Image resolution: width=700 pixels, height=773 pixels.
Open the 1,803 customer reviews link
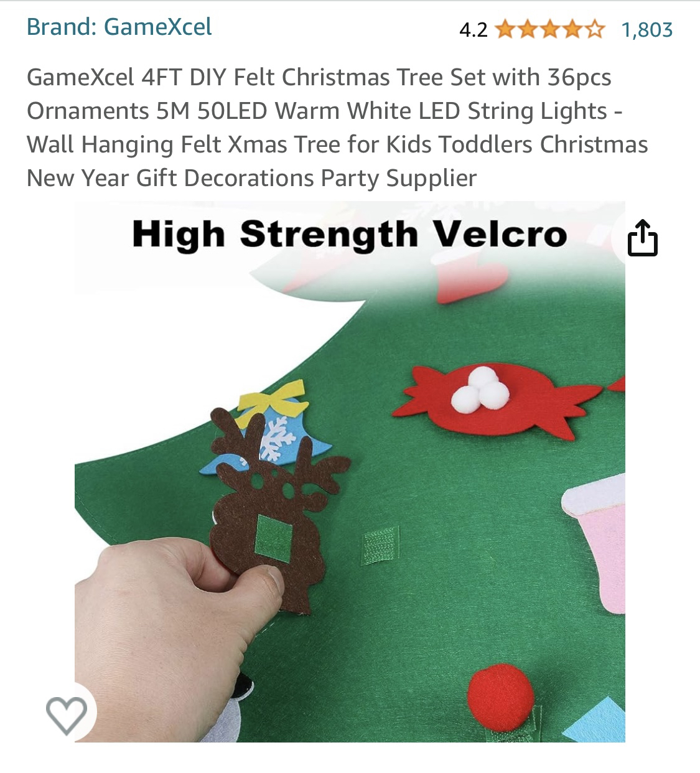coord(647,29)
